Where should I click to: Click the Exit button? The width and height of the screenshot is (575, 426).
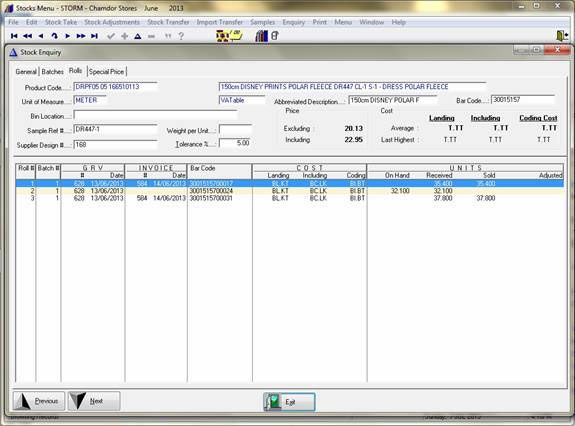click(x=289, y=402)
